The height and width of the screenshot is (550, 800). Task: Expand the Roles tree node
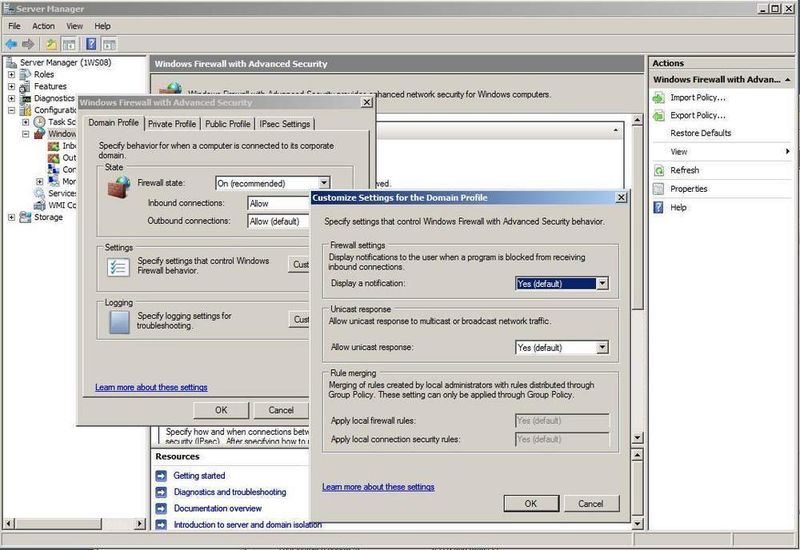(11, 74)
